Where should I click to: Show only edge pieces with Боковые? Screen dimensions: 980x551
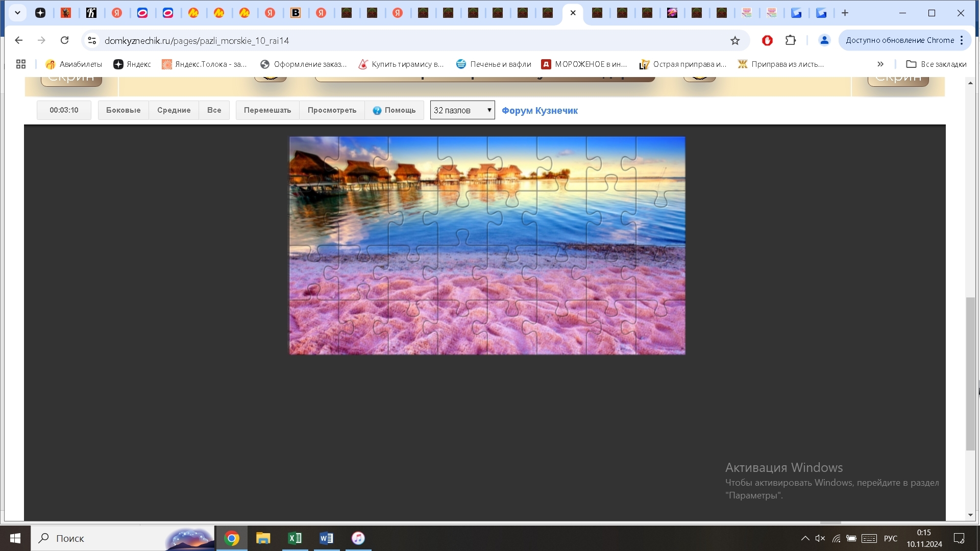pos(123,110)
